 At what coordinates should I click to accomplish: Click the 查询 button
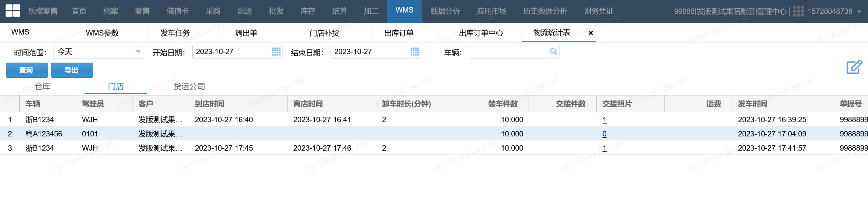point(27,70)
